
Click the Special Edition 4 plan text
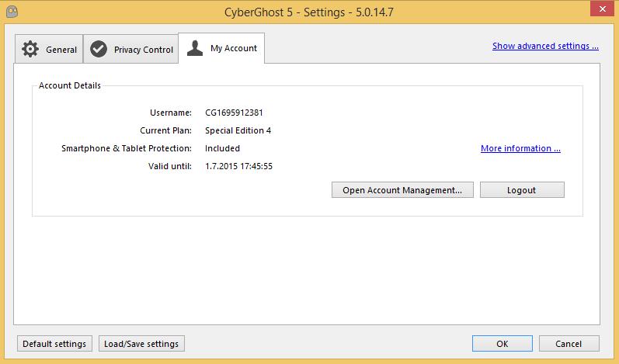[x=238, y=130]
